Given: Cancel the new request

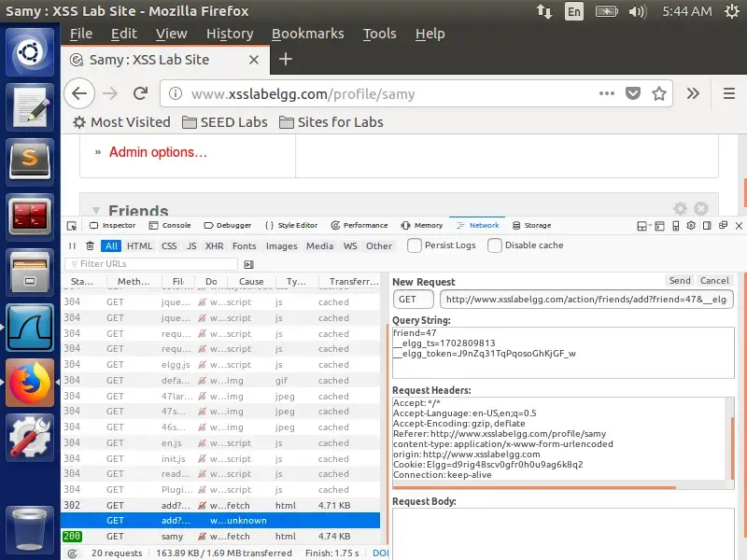Looking at the screenshot, I should click(x=714, y=281).
